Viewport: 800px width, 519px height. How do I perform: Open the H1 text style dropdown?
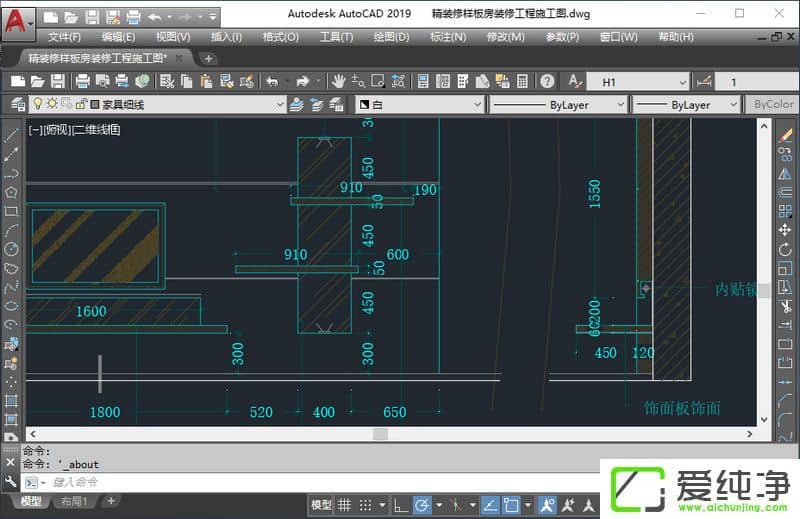(638, 82)
